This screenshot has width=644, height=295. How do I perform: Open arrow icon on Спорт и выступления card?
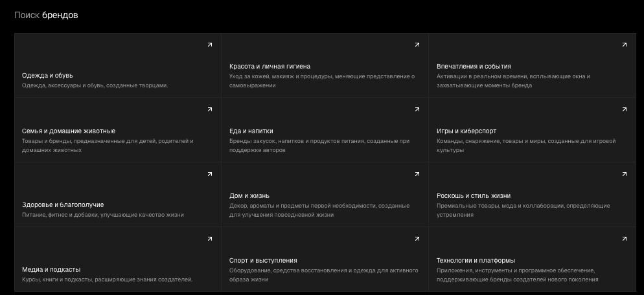point(417,239)
